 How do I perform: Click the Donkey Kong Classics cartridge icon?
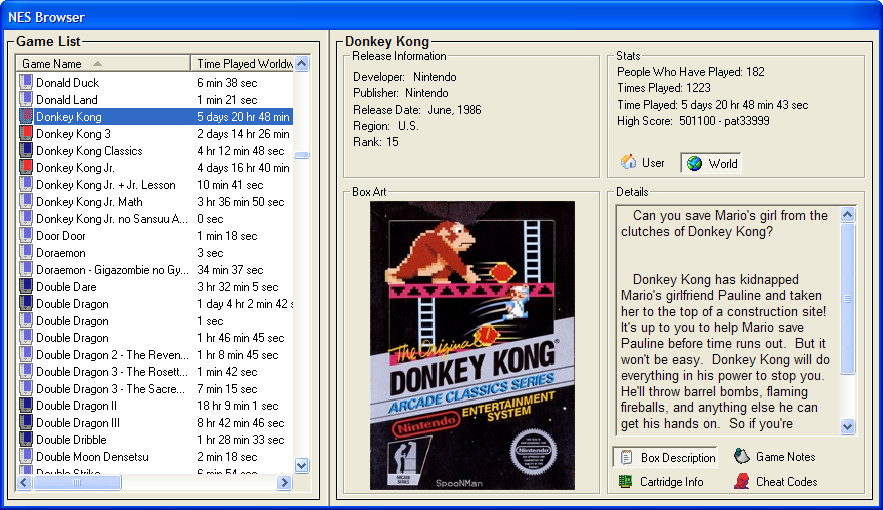[26, 150]
